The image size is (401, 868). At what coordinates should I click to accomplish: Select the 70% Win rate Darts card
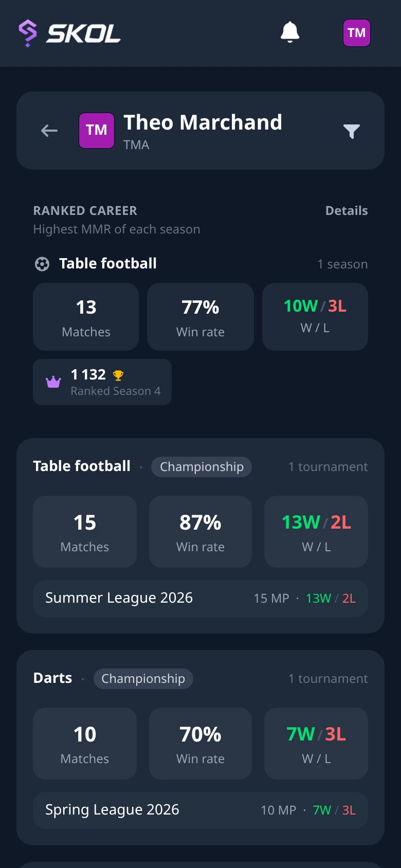click(x=200, y=744)
